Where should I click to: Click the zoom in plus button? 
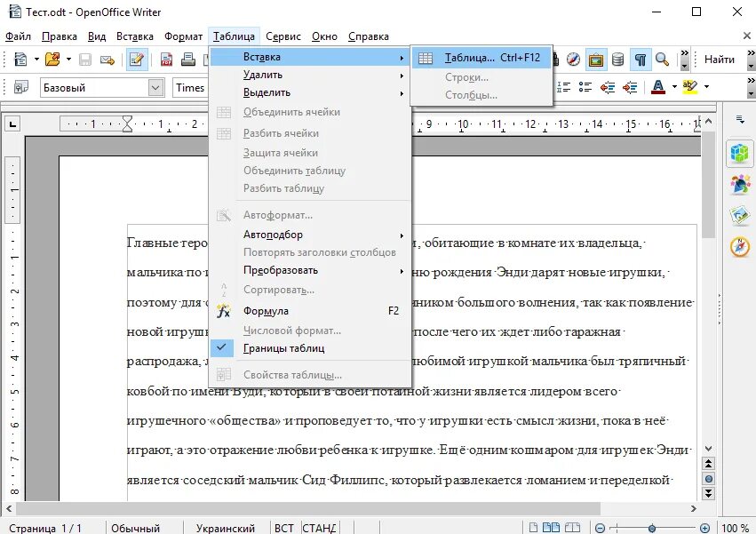(704, 528)
